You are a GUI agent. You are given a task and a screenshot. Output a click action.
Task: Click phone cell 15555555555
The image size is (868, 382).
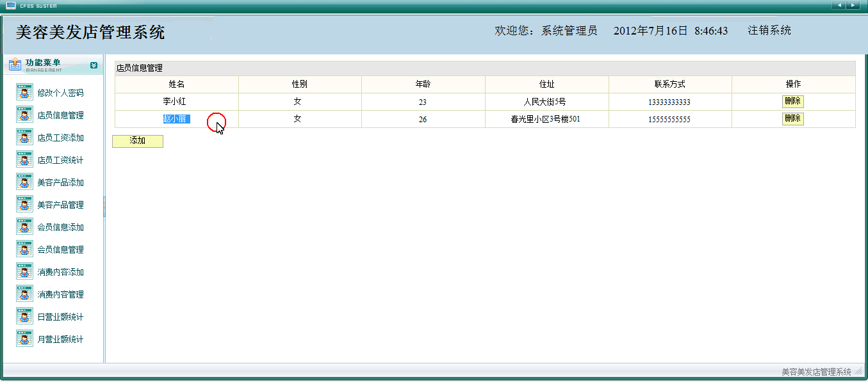click(x=669, y=119)
